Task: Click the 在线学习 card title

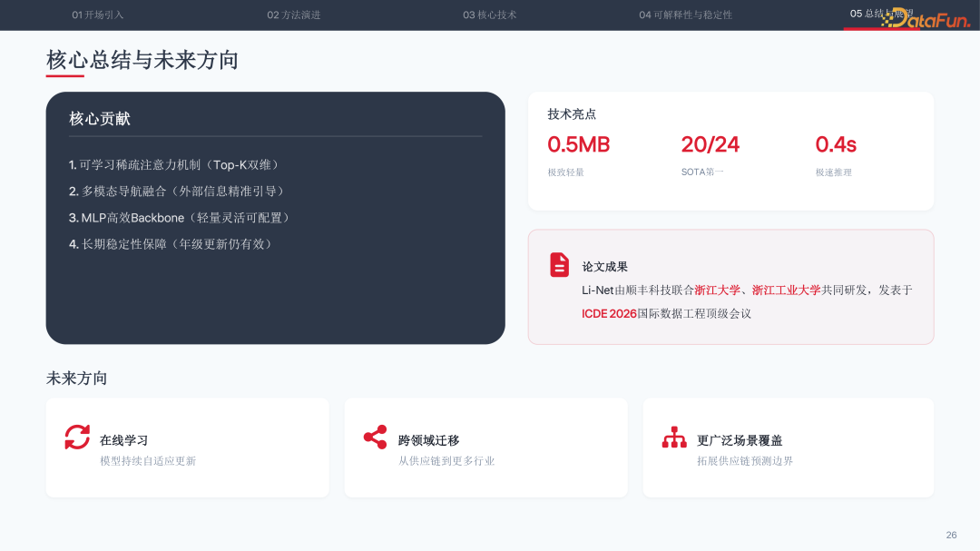Action: [123, 440]
